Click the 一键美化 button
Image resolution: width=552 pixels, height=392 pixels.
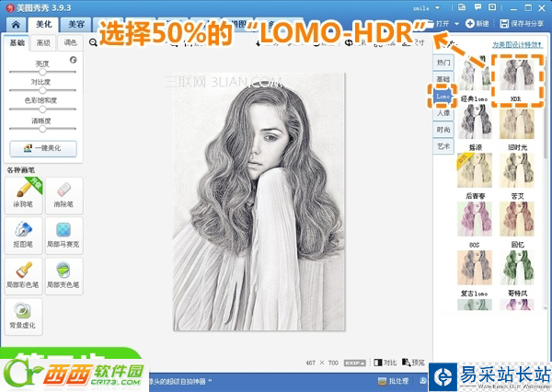click(x=43, y=148)
